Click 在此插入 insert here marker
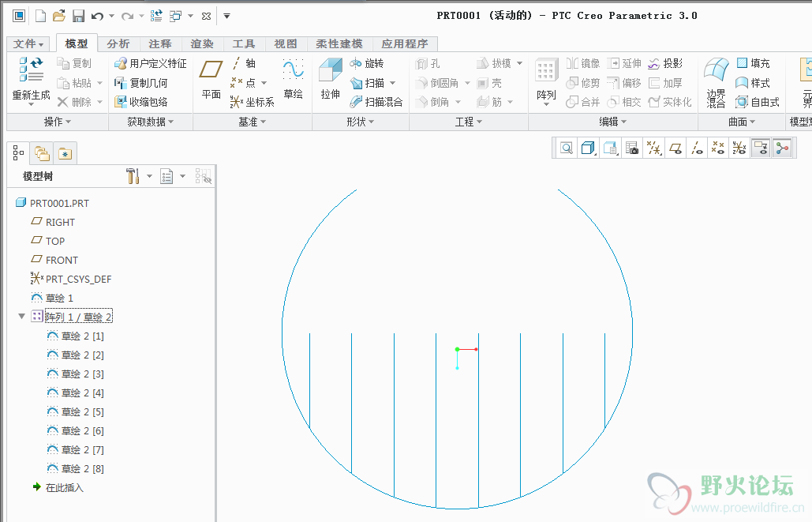812x522 pixels. pyautogui.click(x=58, y=487)
